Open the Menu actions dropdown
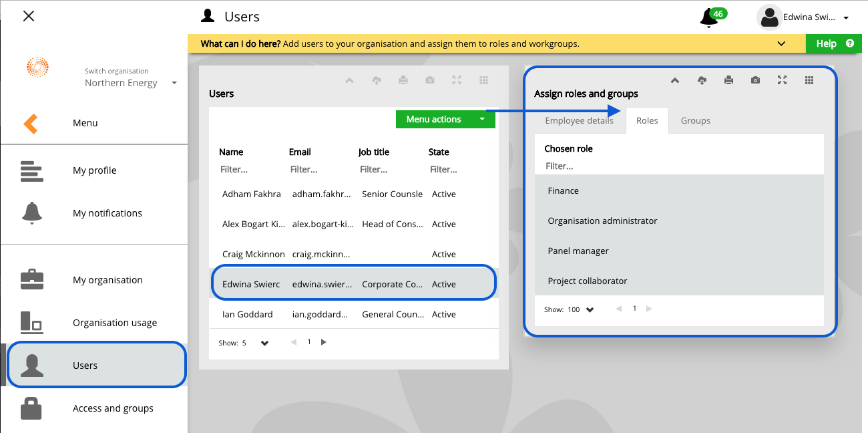This screenshot has width=868, height=433. point(445,119)
